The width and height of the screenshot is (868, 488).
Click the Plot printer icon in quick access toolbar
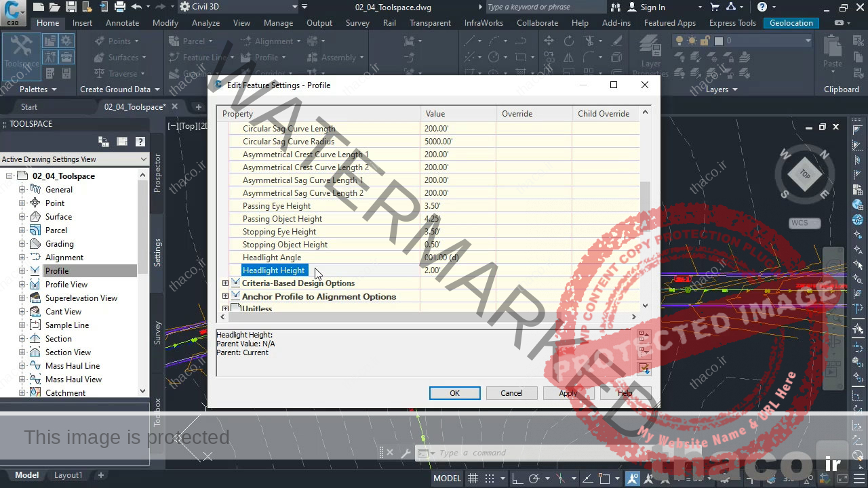pyautogui.click(x=119, y=7)
